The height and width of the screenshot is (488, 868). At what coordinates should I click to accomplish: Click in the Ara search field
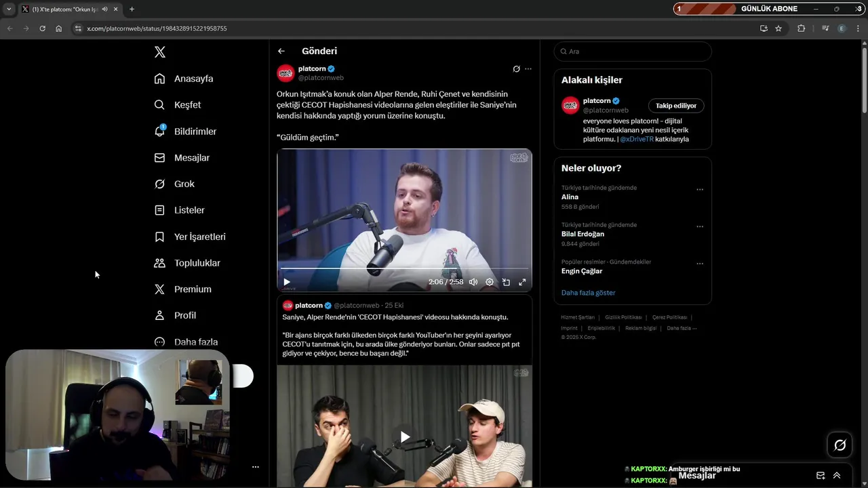(633, 52)
